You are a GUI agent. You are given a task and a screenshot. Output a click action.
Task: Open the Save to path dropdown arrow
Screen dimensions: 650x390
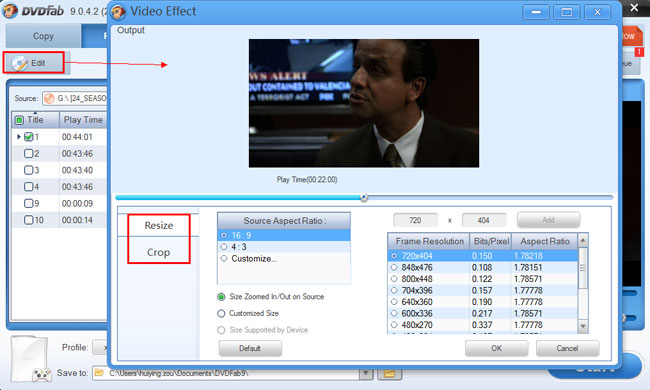(366, 373)
